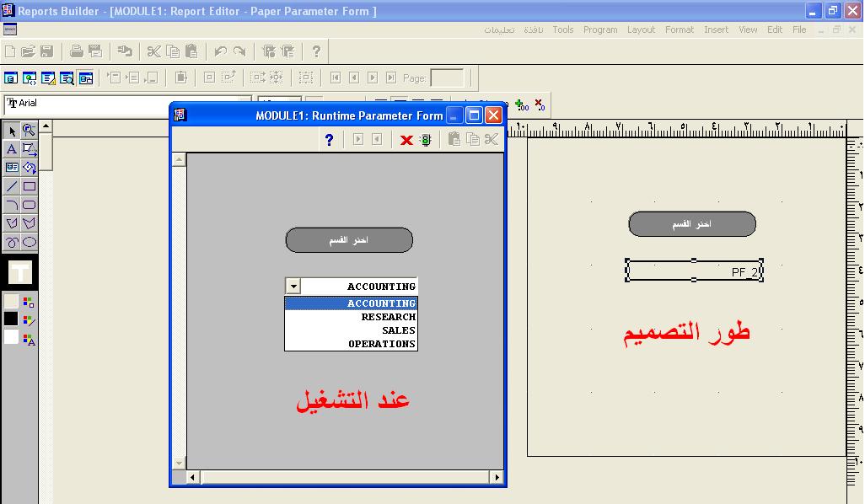Open the Layout menu
Image resolution: width=865 pixels, height=504 pixels.
point(641,29)
